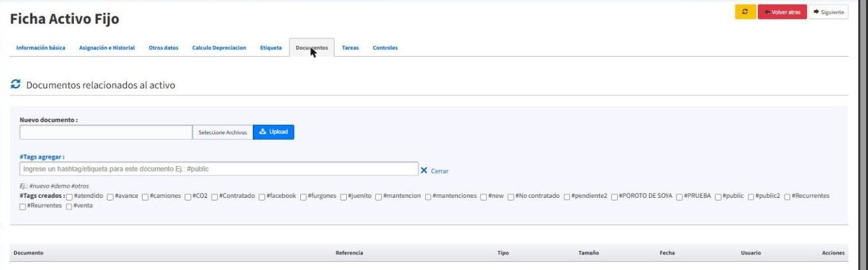The image size is (868, 270).
Task: Open the Etiqueta tab
Action: [x=271, y=48]
